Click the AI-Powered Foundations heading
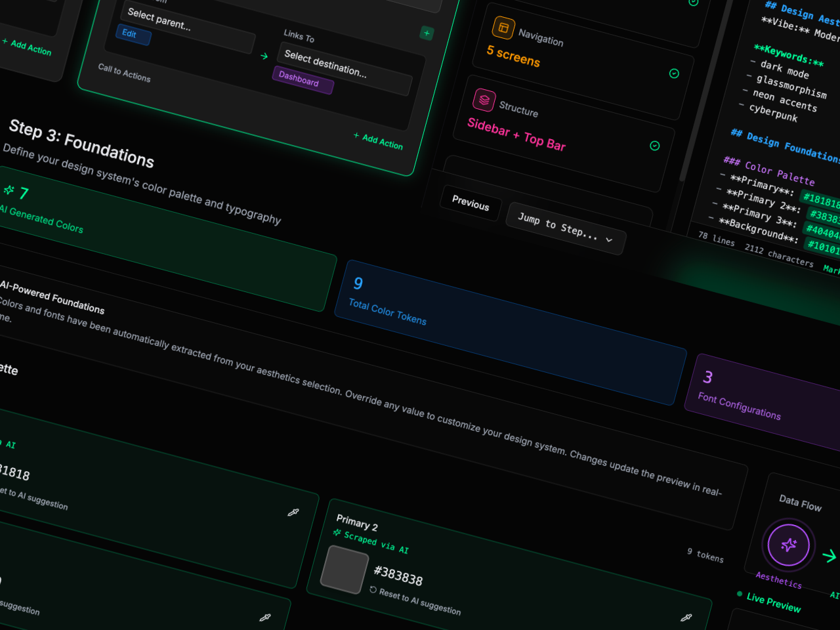The height and width of the screenshot is (630, 840). pyautogui.click(x=52, y=297)
